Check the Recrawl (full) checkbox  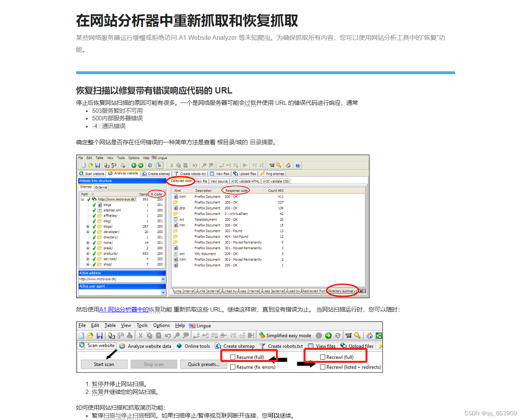(322, 357)
